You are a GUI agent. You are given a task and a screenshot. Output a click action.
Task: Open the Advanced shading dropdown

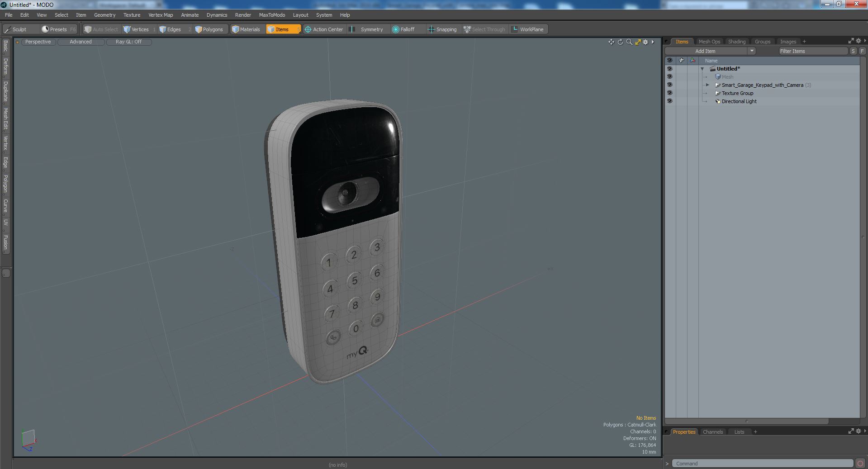pos(81,42)
